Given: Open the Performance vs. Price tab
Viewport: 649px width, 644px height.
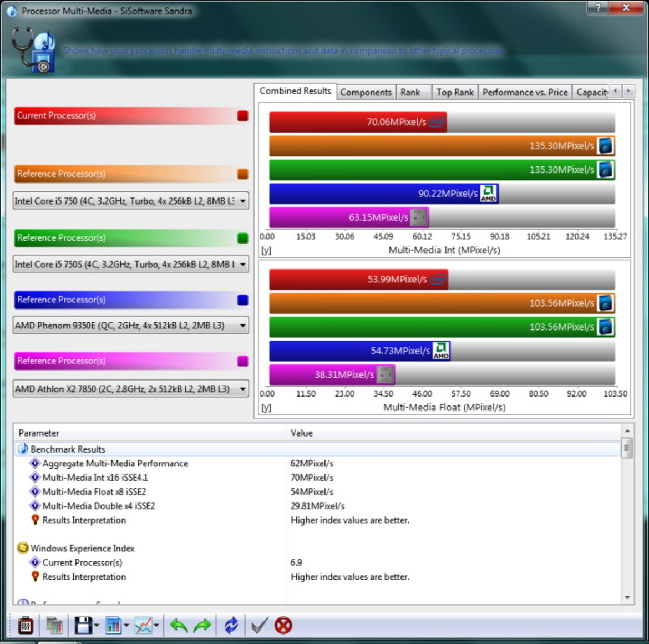Looking at the screenshot, I should pyautogui.click(x=525, y=92).
